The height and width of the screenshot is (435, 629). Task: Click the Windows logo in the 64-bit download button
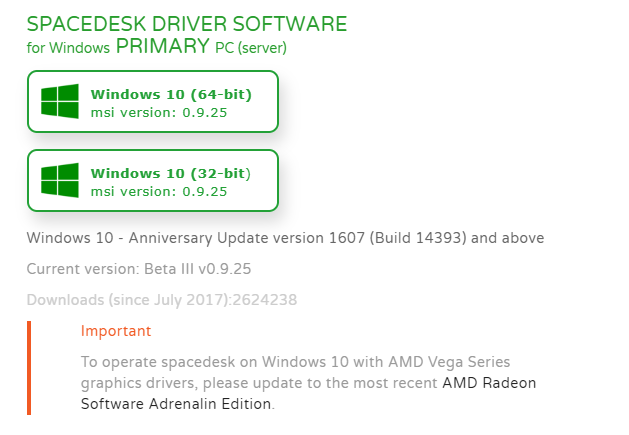pos(60,101)
